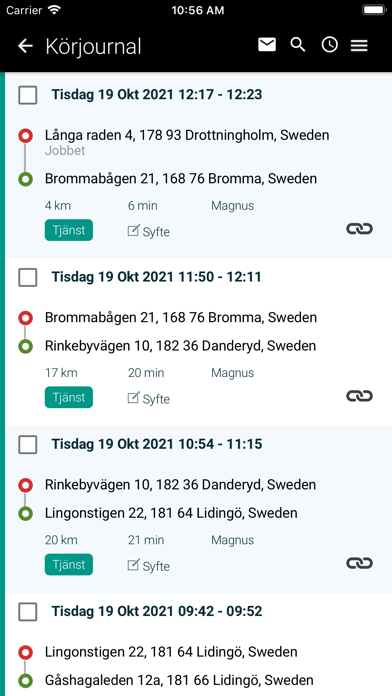Check the 10:54 - 11:15 trip checkbox
This screenshot has width=392, height=696.
coord(28,445)
